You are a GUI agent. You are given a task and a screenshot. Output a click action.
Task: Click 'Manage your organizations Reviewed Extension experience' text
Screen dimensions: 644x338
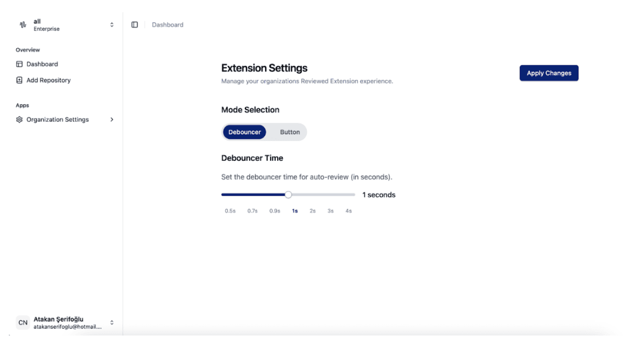coord(307,81)
